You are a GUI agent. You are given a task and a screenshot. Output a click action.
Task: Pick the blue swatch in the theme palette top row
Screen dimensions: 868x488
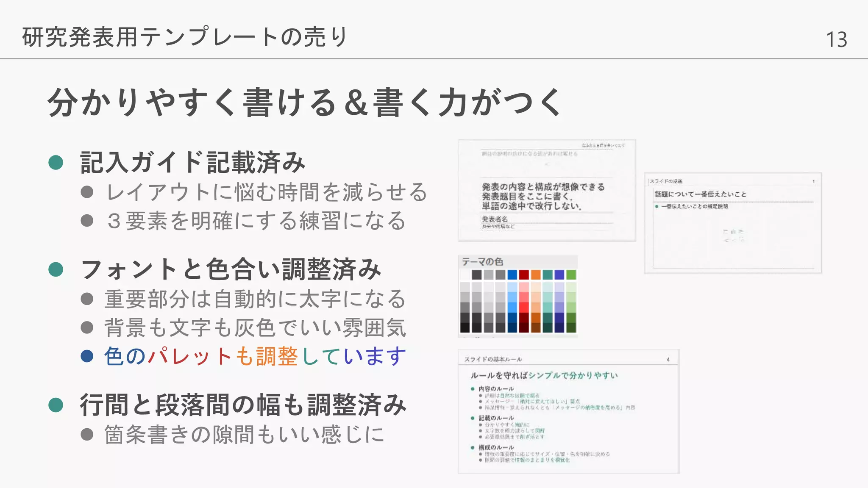tap(512, 274)
